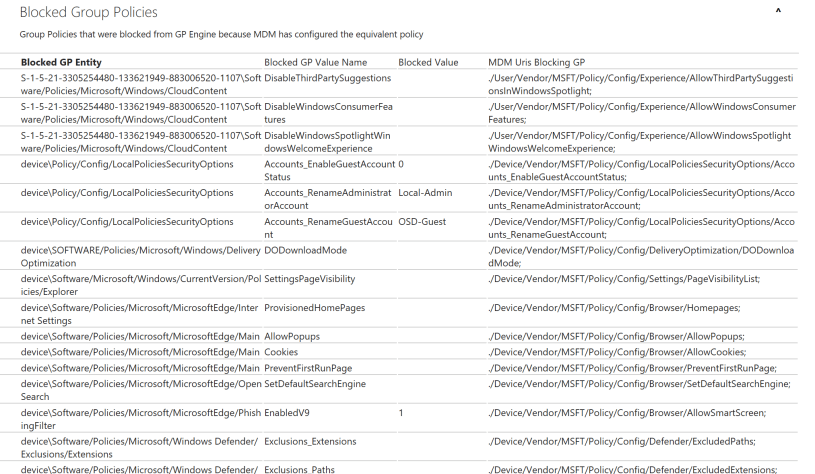The height and width of the screenshot is (474, 815).
Task: Select the Exclusions_Extensions value name cell
Action: [310, 441]
